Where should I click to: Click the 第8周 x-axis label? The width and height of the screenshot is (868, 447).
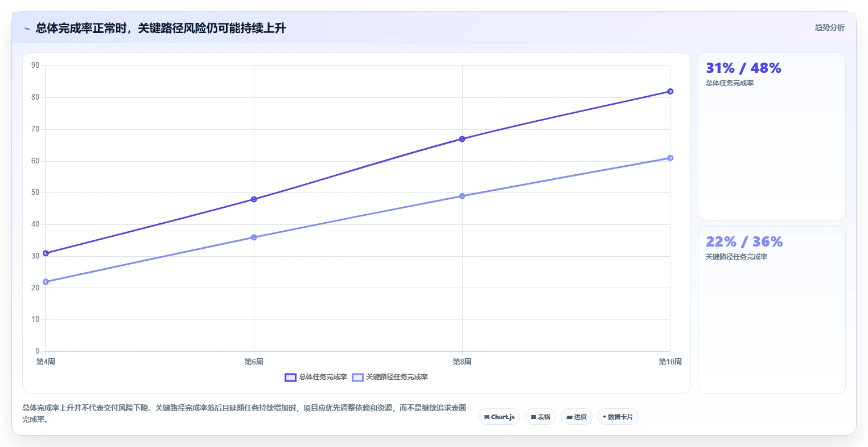coord(462,362)
